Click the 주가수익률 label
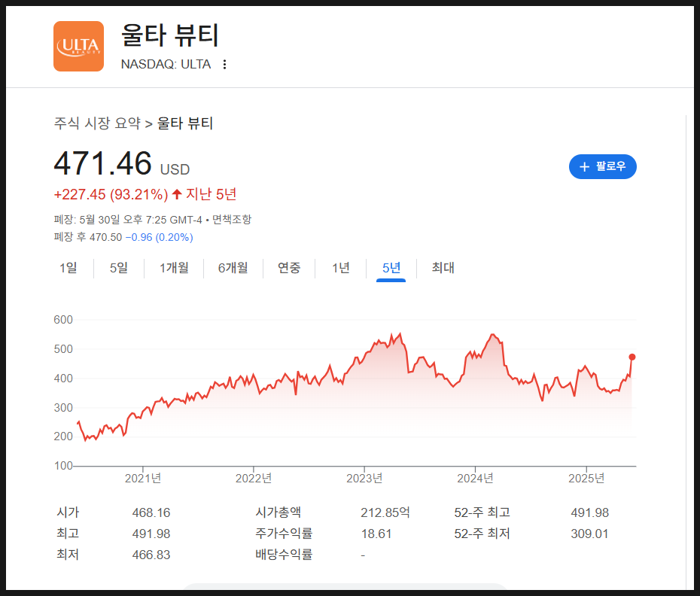 284,533
